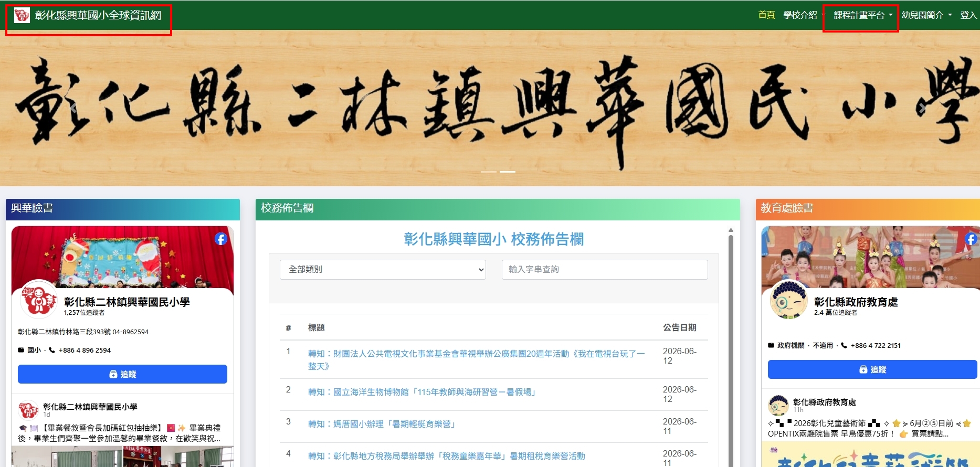The height and width of the screenshot is (467, 980).
Task: Open the 彰化縣政府教育處 post author name
Action: point(825,402)
